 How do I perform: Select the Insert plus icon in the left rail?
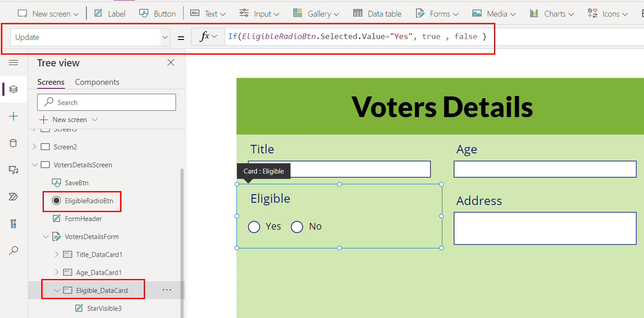click(13, 116)
